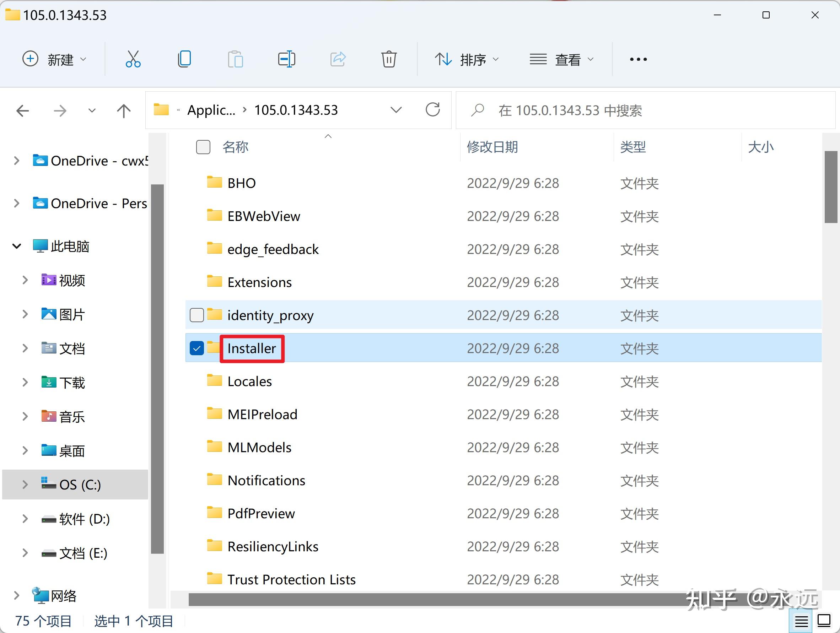
Task: Navigate back with the left arrow
Action: pyautogui.click(x=23, y=111)
